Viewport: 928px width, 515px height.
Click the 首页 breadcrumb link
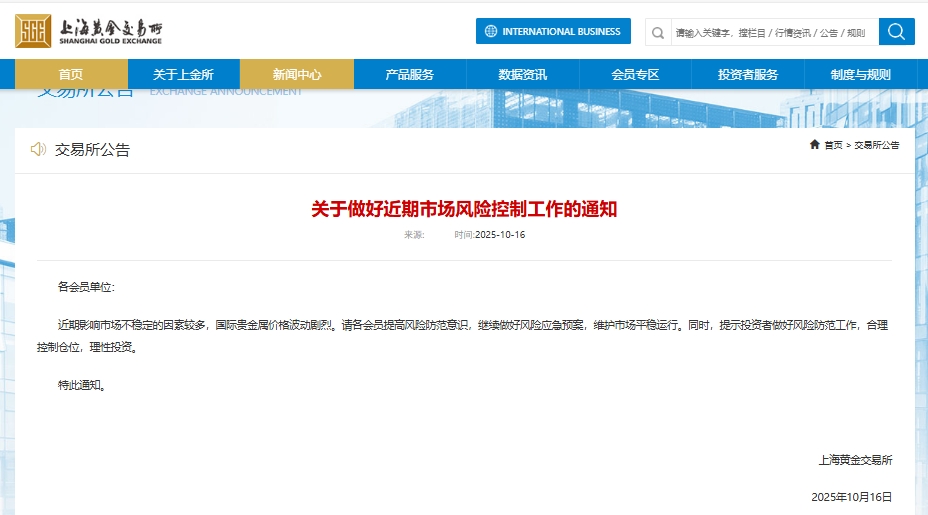tap(833, 145)
